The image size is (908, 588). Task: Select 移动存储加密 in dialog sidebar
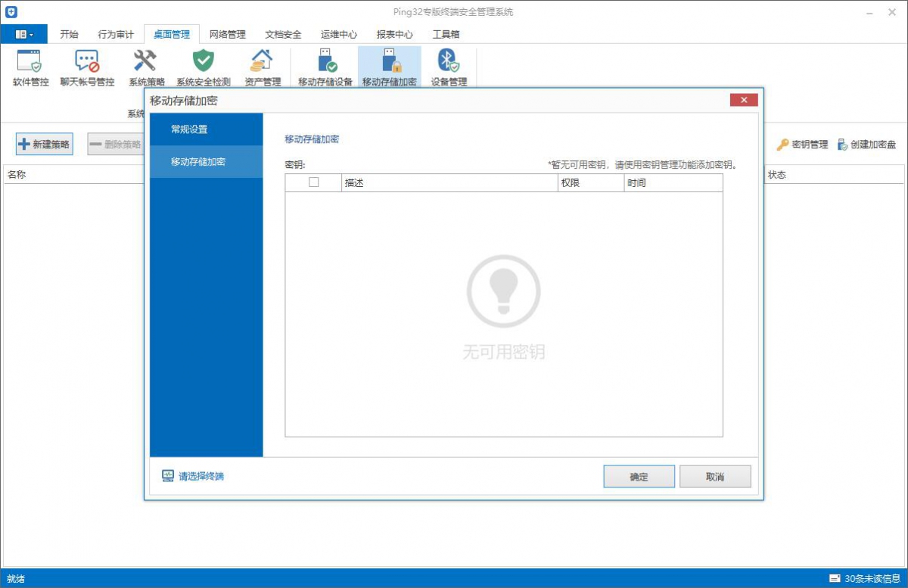[207, 162]
